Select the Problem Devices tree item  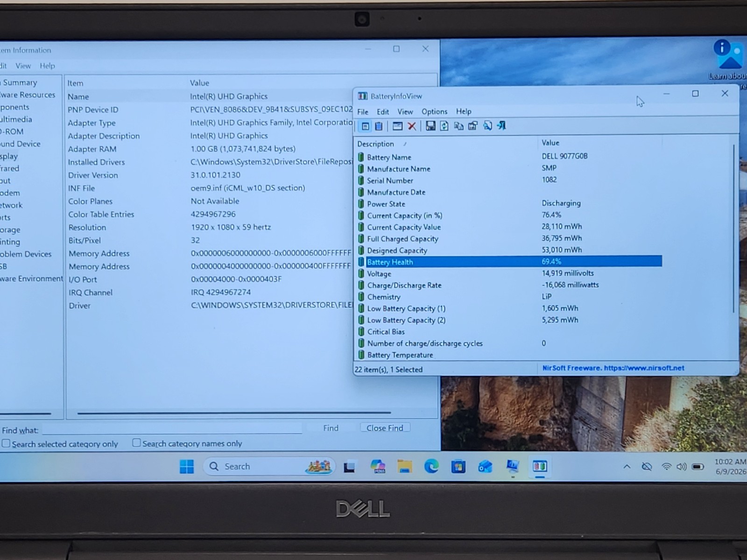26,254
